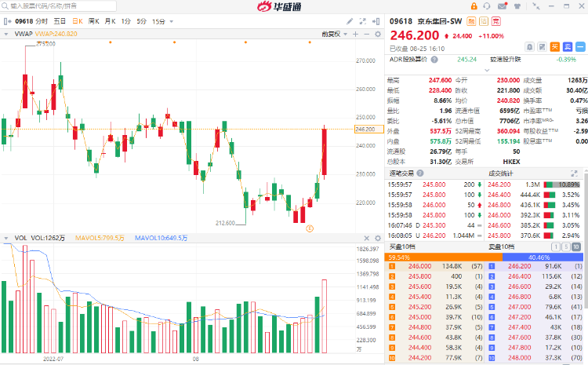Expand VOL indicator selector triangle
Viewport: 588px width, 365px height.
click(x=6, y=238)
